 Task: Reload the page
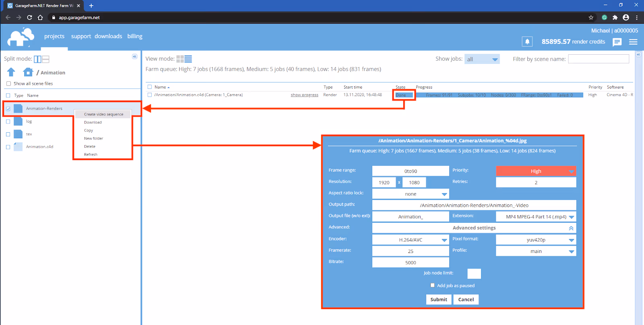pyautogui.click(x=29, y=17)
